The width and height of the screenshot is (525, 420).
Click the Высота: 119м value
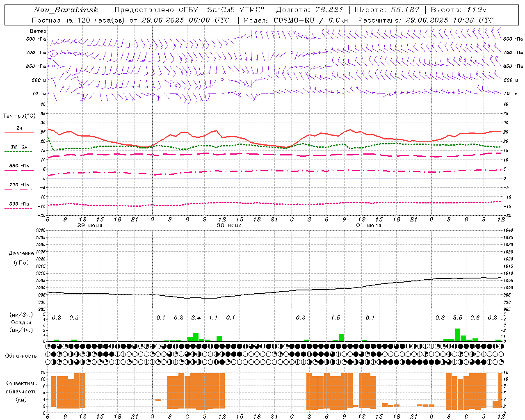point(459,10)
